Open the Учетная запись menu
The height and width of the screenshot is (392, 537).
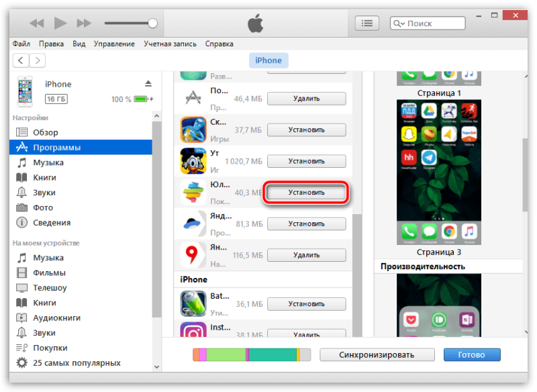coord(170,44)
